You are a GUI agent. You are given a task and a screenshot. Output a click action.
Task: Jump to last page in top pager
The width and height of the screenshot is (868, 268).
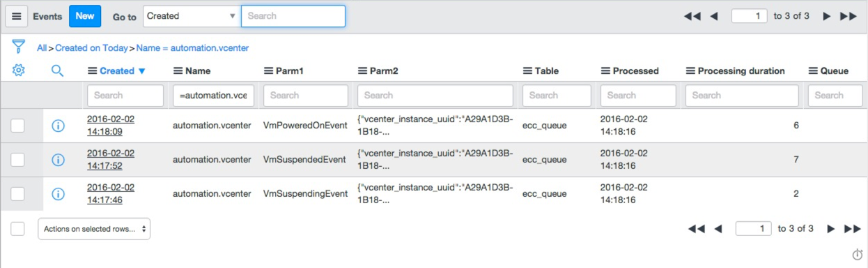[848, 16]
